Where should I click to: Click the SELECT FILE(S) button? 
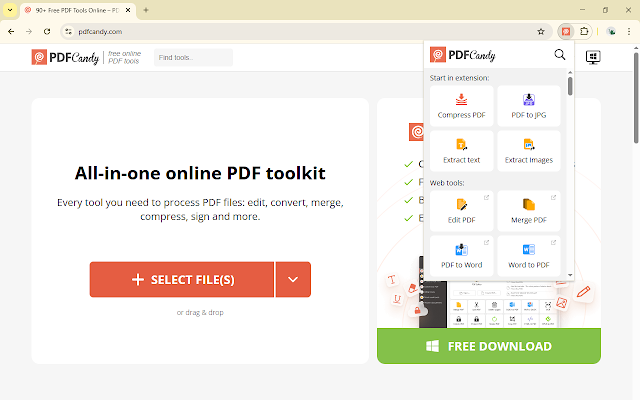pyautogui.click(x=182, y=280)
